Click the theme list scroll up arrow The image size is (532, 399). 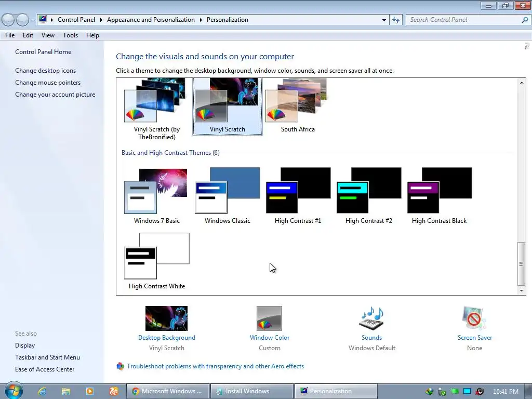click(x=522, y=83)
